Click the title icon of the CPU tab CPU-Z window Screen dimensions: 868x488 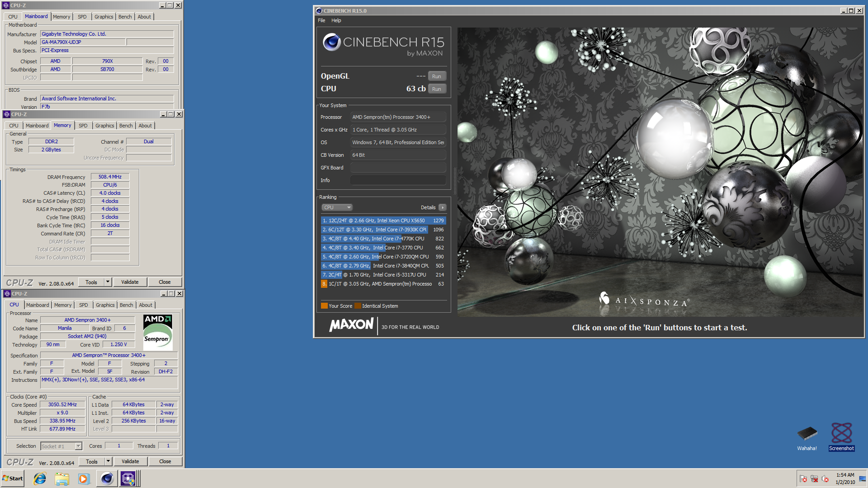7,294
